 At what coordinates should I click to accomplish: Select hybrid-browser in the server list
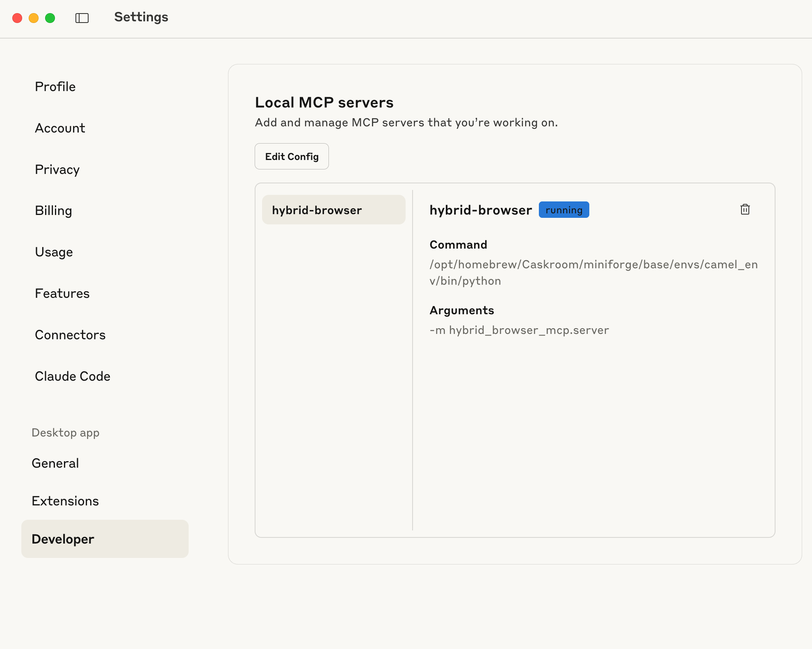point(333,210)
